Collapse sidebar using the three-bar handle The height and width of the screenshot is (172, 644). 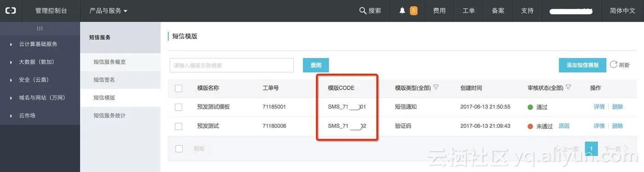coord(40,28)
